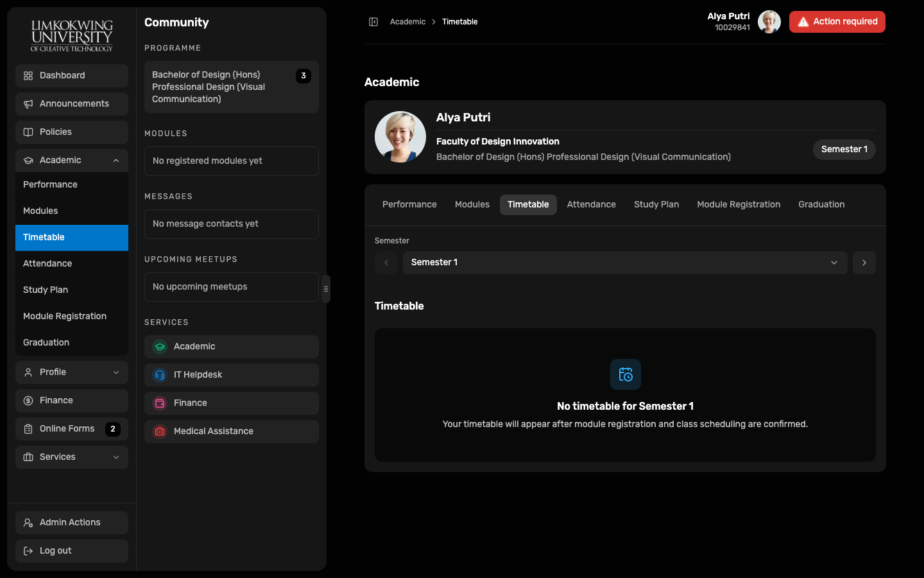Click the Limkokwing University logo
This screenshot has height=578, width=924.
(72, 35)
